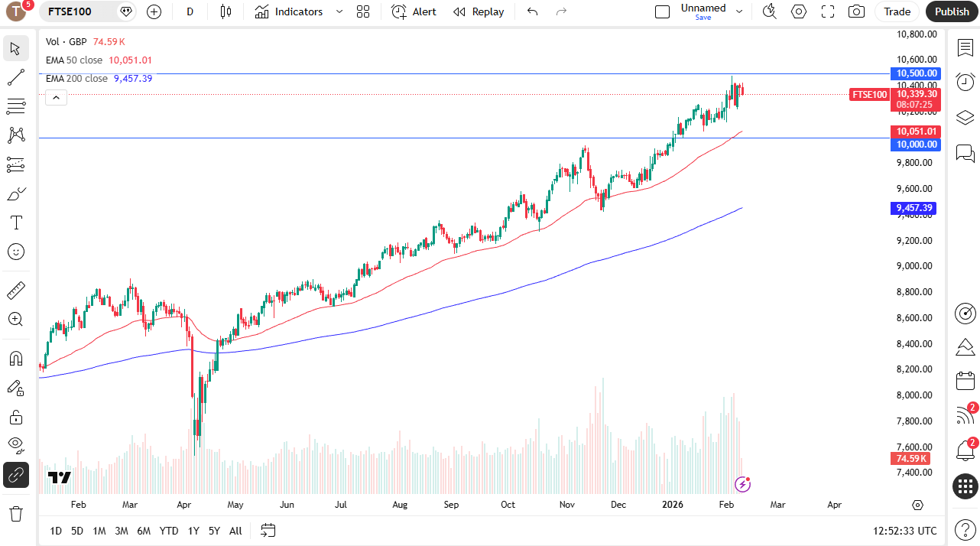Open the 12:52:33 UTC timezone menu
Image resolution: width=980 pixels, height=546 pixels.
(905, 531)
